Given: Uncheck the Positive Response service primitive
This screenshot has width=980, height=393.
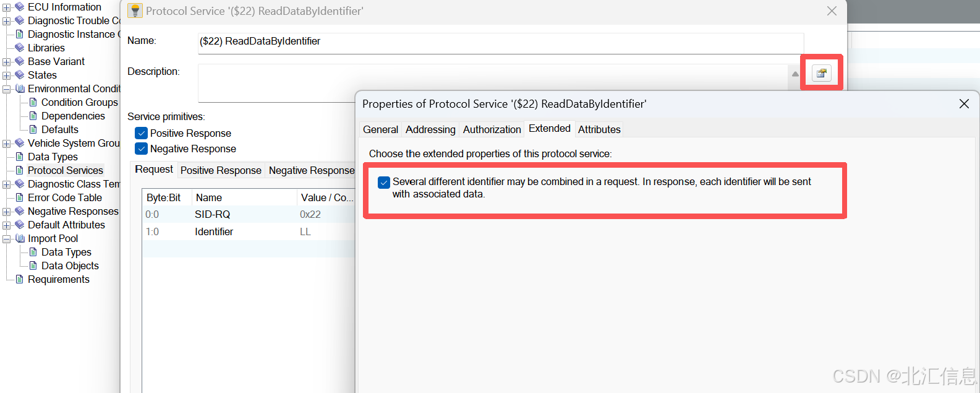Looking at the screenshot, I should [x=142, y=133].
